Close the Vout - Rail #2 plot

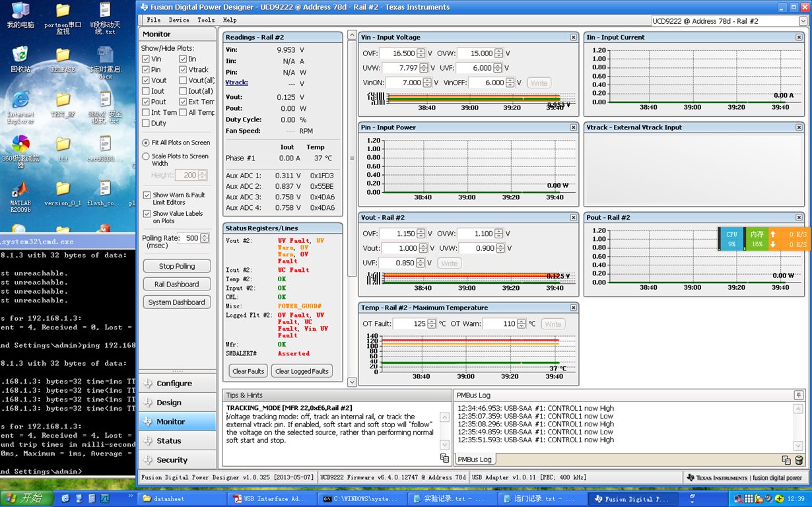(574, 217)
